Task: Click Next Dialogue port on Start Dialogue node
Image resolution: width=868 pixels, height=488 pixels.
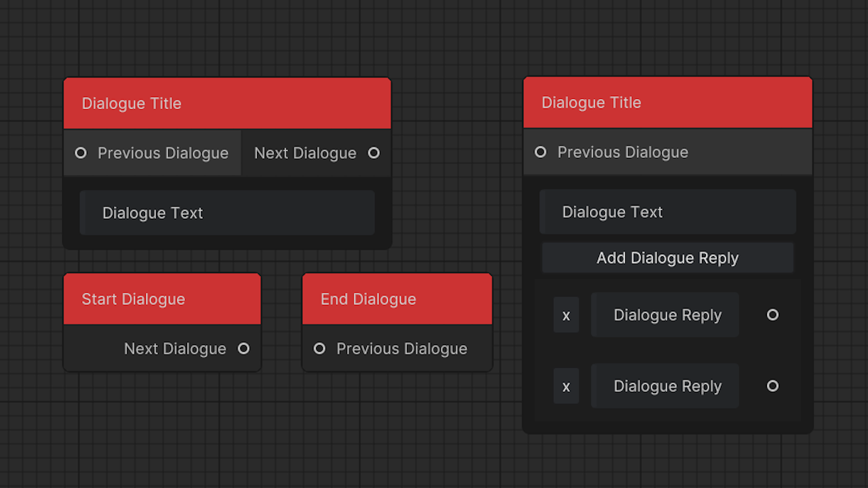Action: tap(243, 348)
